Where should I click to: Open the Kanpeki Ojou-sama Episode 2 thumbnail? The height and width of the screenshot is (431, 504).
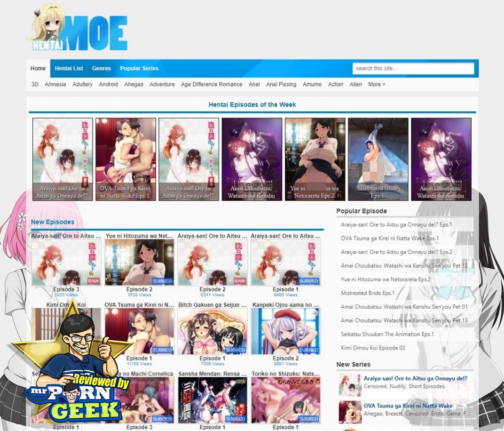(x=285, y=331)
